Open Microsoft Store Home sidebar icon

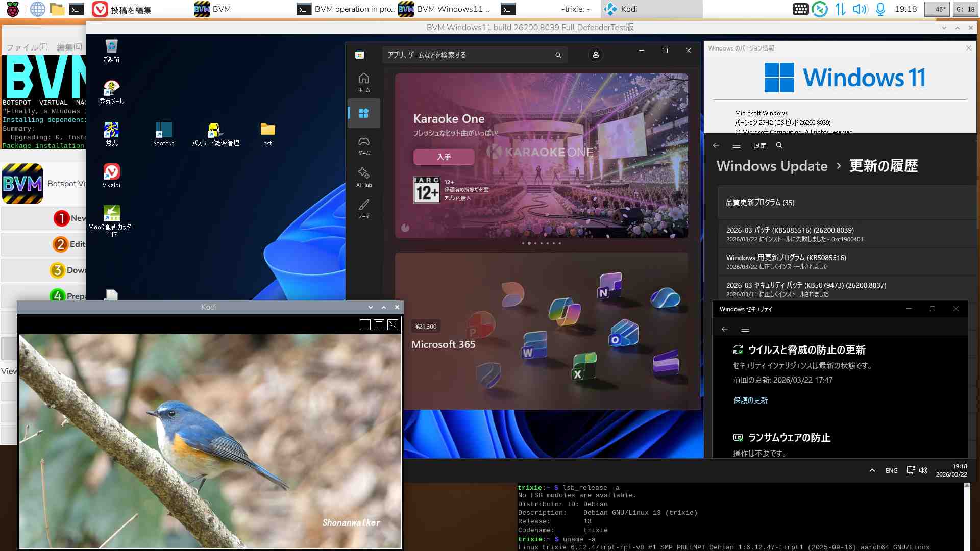pos(363,82)
